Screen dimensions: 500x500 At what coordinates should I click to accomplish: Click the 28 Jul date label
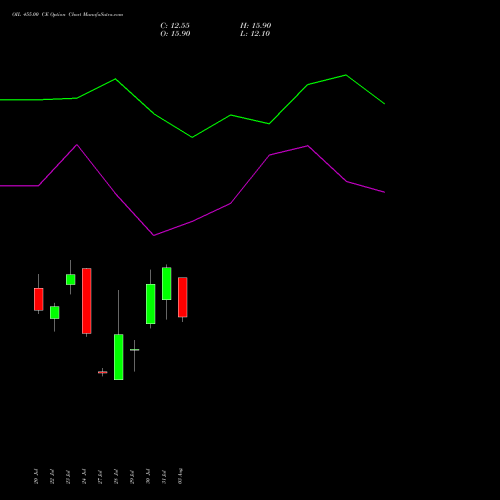coord(116,476)
